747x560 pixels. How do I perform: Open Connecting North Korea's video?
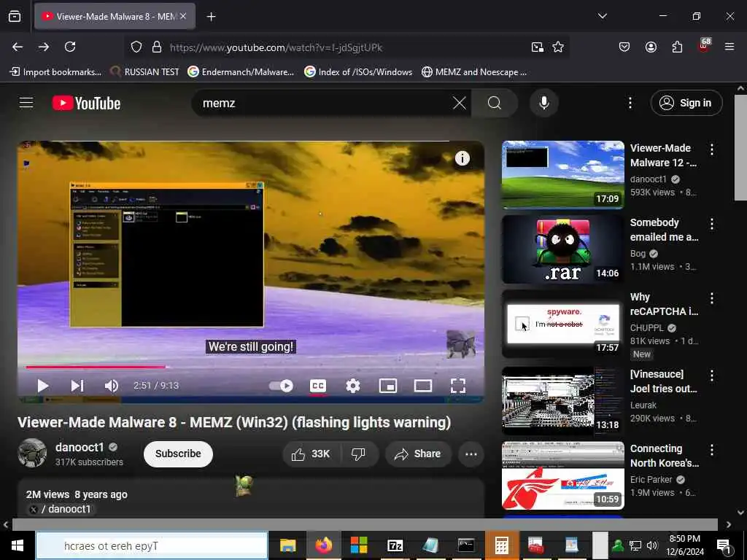coord(563,475)
